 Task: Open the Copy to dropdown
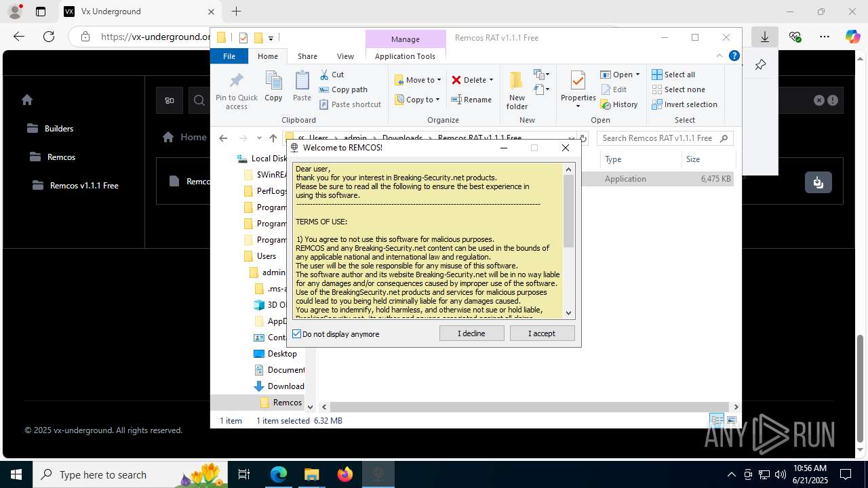[x=418, y=100]
